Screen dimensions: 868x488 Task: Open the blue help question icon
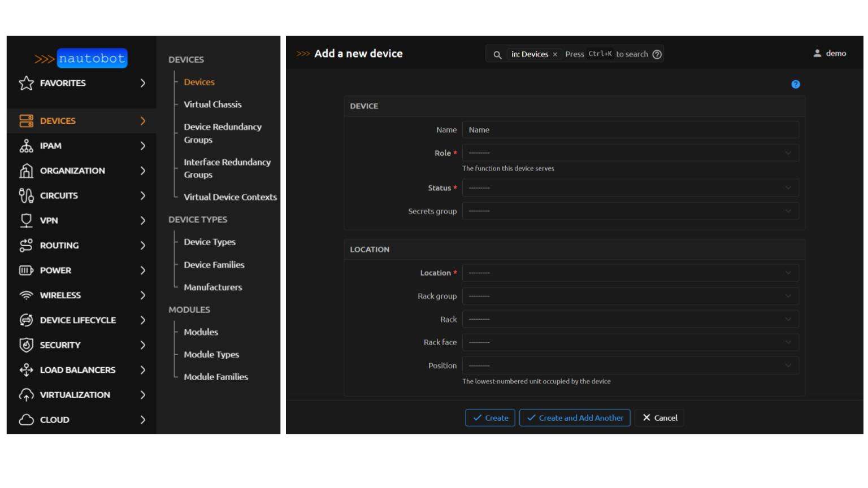(796, 84)
